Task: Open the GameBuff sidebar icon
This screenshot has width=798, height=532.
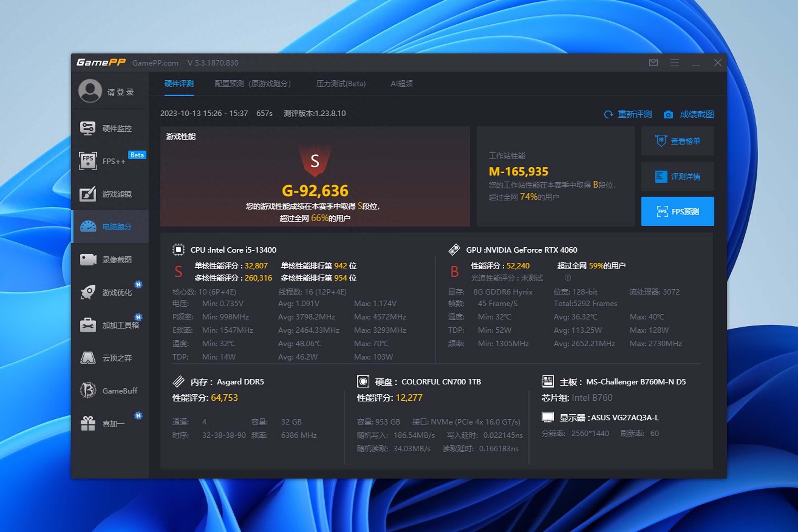Action: (88, 390)
